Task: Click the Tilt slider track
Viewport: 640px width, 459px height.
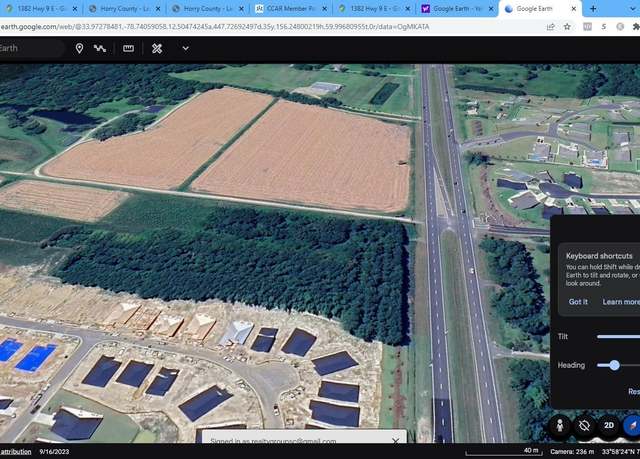Action: [x=618, y=337]
